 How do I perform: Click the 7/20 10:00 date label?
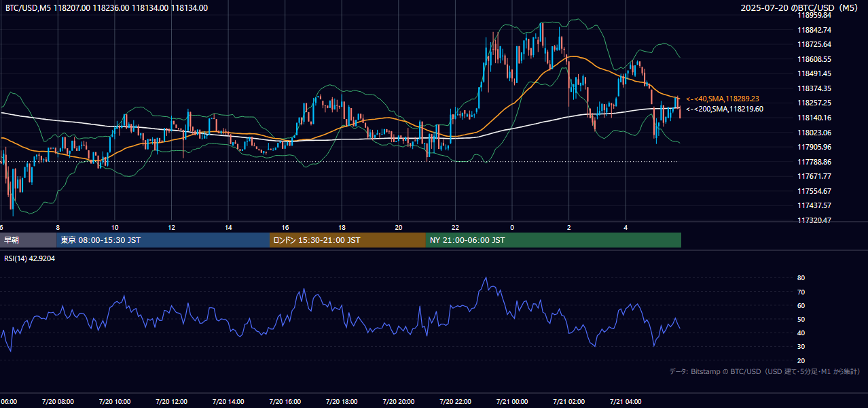[115, 401]
